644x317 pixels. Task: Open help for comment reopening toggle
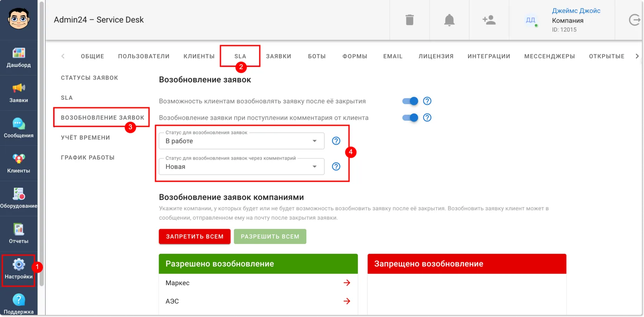click(427, 117)
